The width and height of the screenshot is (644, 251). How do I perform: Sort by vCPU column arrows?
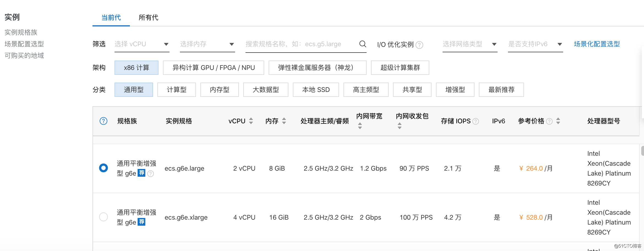(251, 121)
